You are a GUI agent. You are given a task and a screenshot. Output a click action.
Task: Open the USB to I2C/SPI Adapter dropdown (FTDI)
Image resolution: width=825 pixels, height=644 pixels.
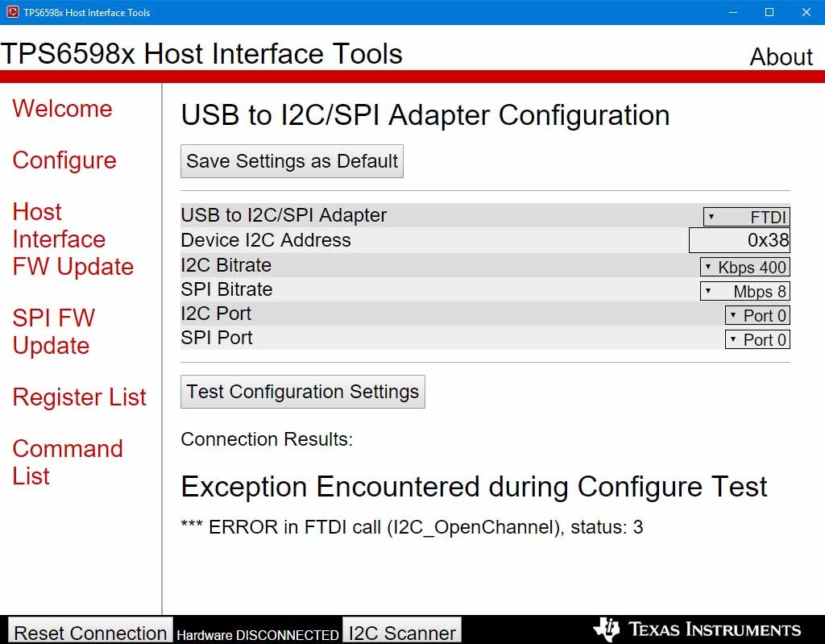(747, 217)
